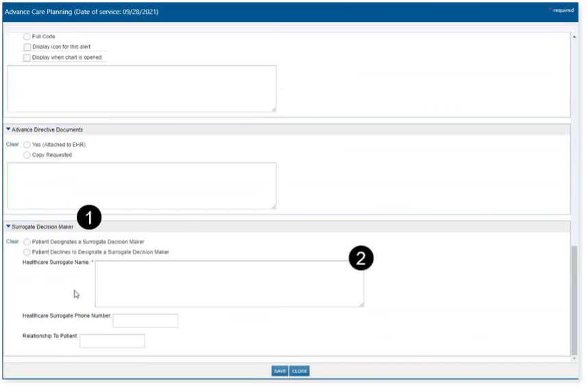Select Patient Declines to Designate a Surrogate

tap(27, 252)
